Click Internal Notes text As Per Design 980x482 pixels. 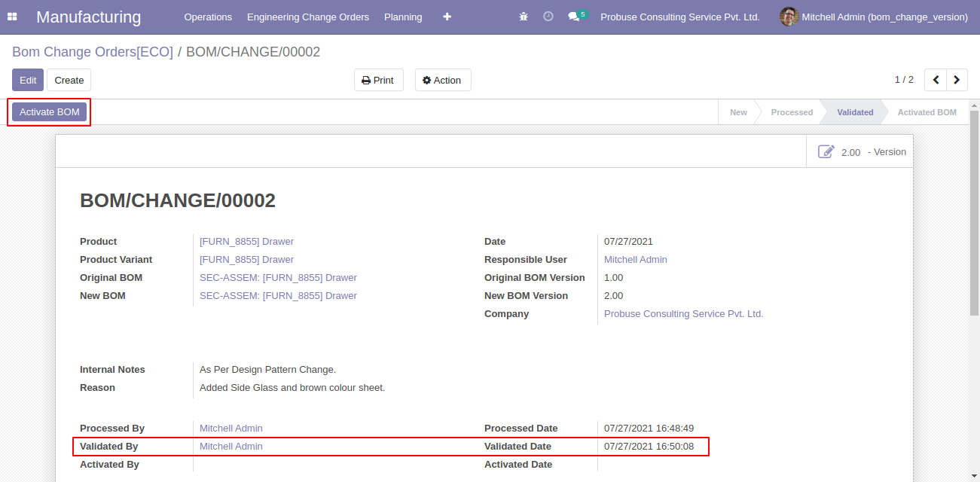(x=267, y=370)
